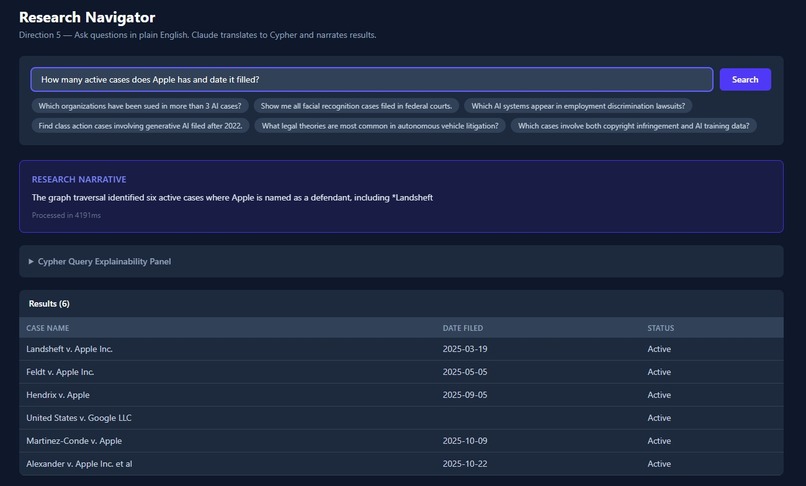Pick the generative AI class action suggestion

[x=140, y=125]
